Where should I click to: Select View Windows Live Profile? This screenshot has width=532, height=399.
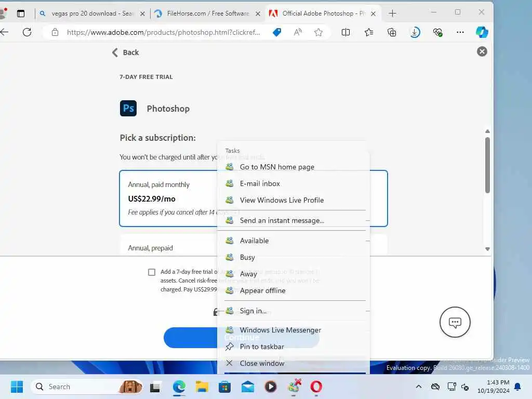click(293, 200)
